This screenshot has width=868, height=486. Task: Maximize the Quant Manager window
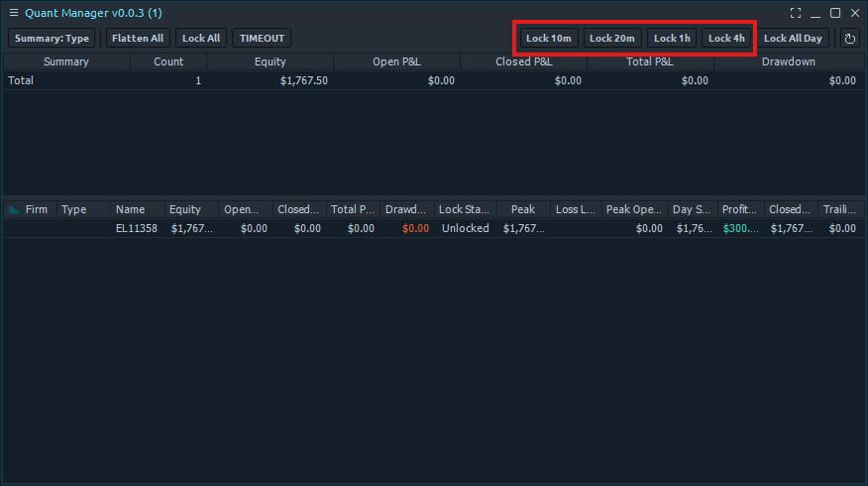coord(835,13)
